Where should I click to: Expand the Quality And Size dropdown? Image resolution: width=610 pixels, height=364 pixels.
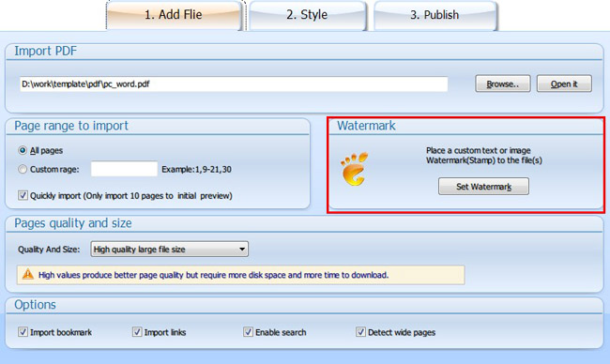(170, 249)
